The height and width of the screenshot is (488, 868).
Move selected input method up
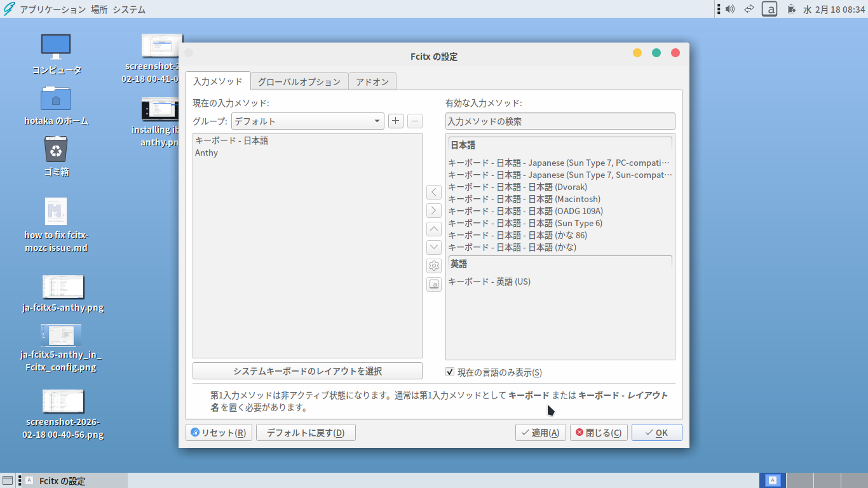tap(434, 229)
